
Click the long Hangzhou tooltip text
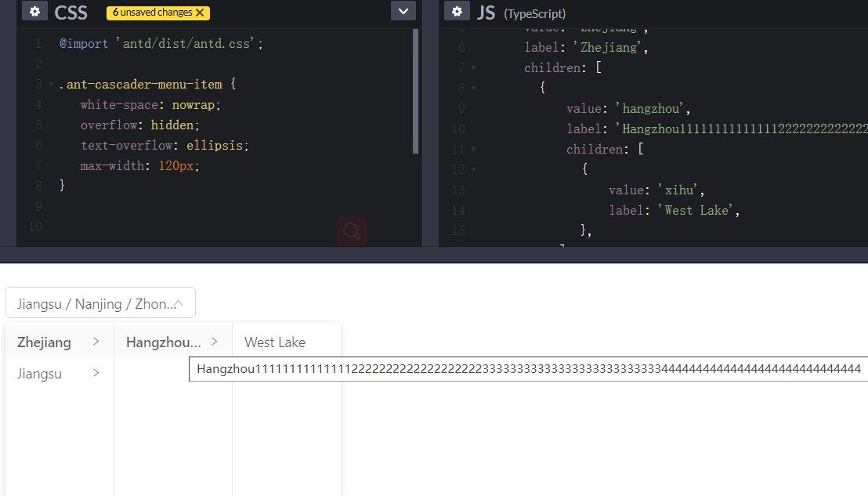pos(525,368)
